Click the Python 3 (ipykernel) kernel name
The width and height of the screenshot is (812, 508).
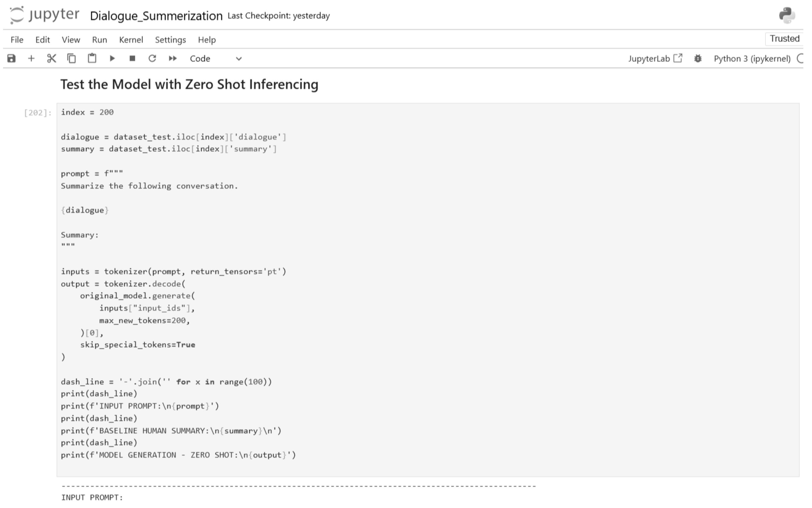pos(752,58)
